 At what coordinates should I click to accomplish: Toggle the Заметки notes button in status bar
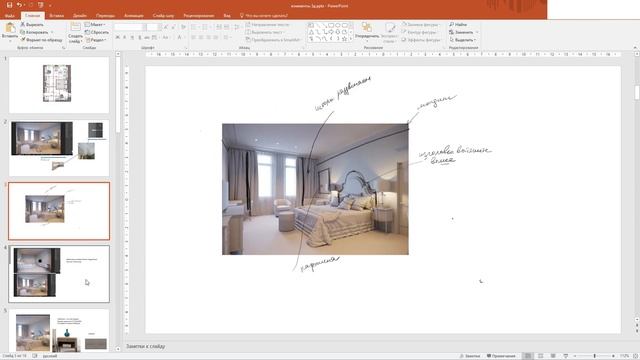click(470, 356)
